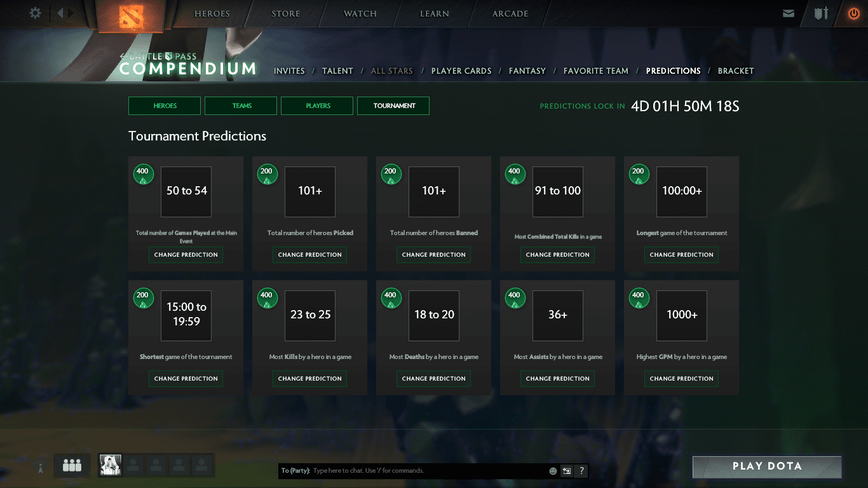Open the party members icon
The height and width of the screenshot is (488, 868).
[x=72, y=466]
